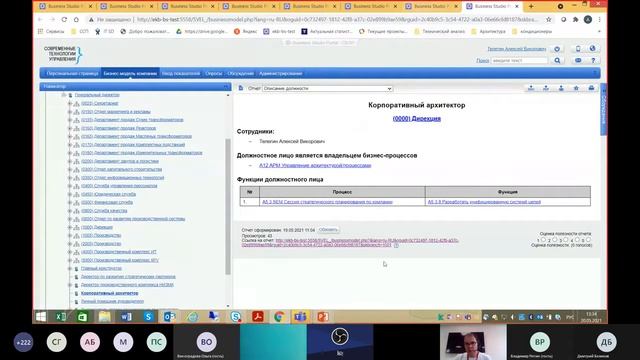Open Outlook from the Windows taskbar
Viewport: 640px width, 360px height.
click(x=169, y=317)
